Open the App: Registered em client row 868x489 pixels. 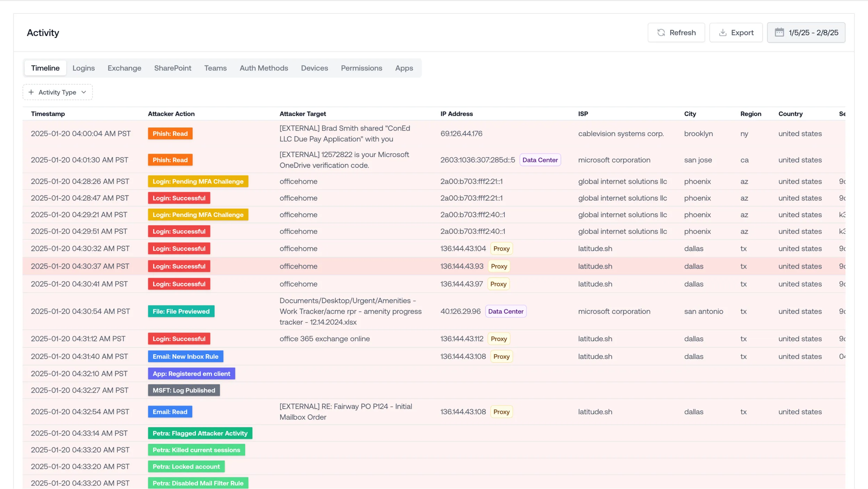click(191, 374)
